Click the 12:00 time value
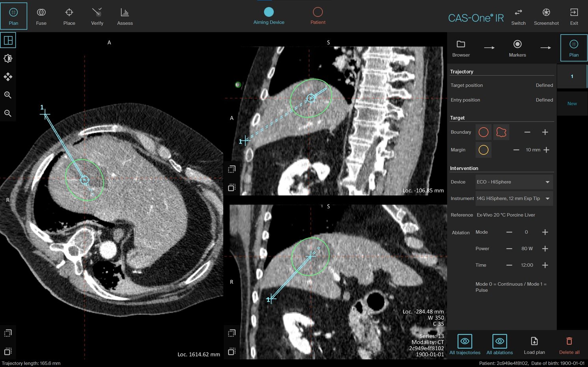Image resolution: width=588 pixels, height=367 pixels. pos(527,265)
